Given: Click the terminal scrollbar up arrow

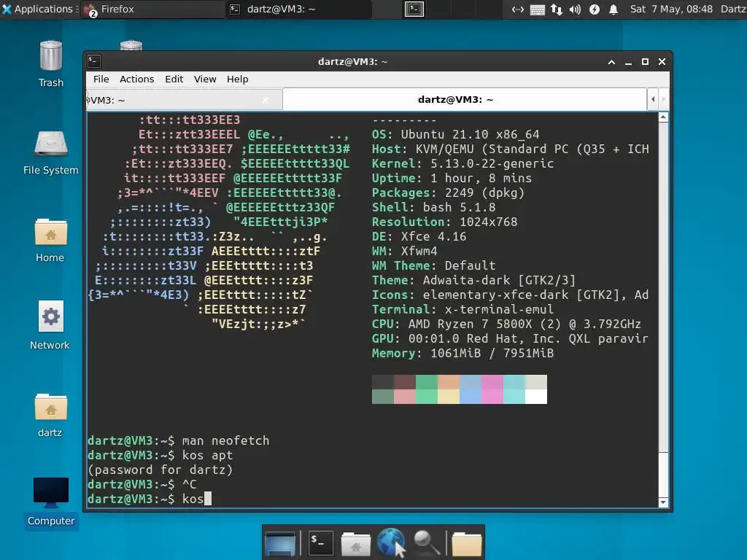Looking at the screenshot, I should [663, 117].
